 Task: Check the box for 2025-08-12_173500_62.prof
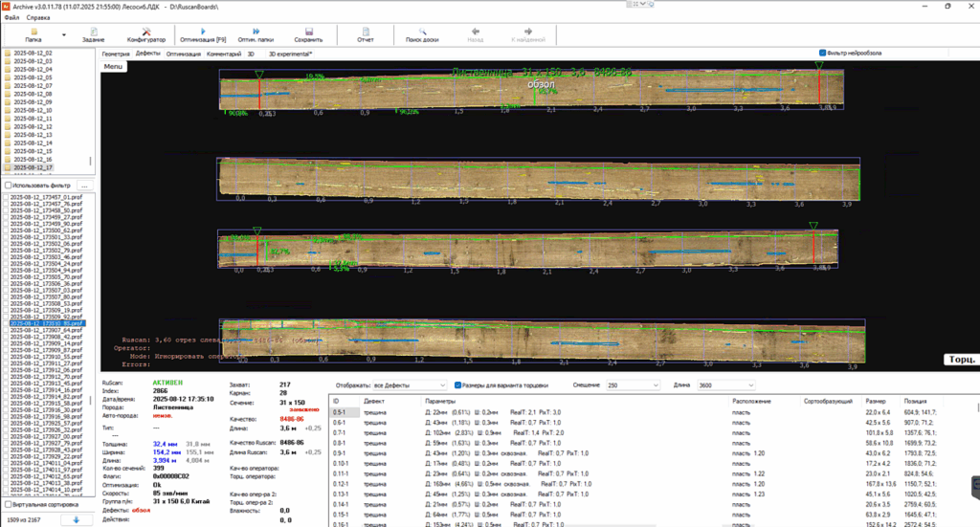(x=7, y=231)
